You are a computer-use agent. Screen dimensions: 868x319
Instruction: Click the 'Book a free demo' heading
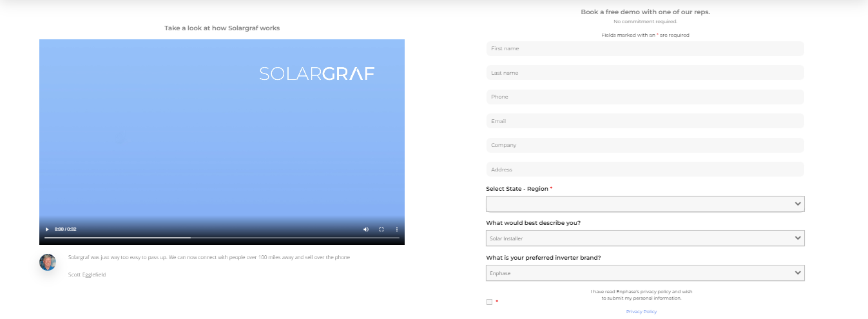[x=645, y=12]
